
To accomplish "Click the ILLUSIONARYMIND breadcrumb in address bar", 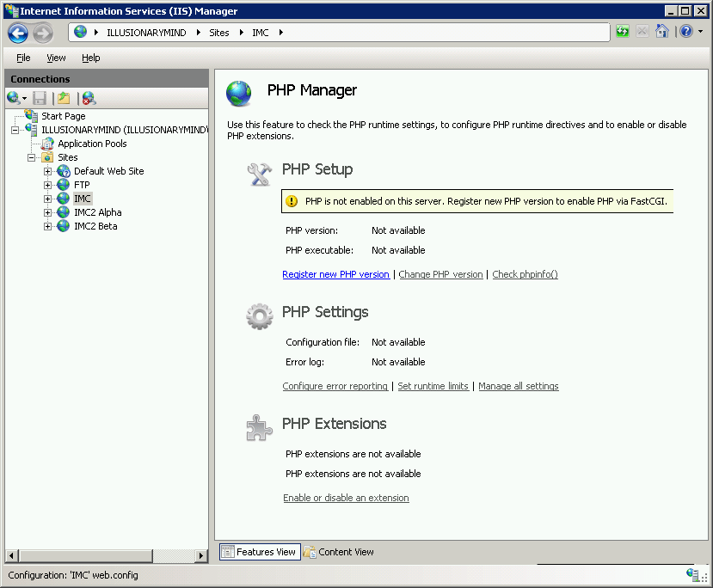I will pyautogui.click(x=146, y=33).
